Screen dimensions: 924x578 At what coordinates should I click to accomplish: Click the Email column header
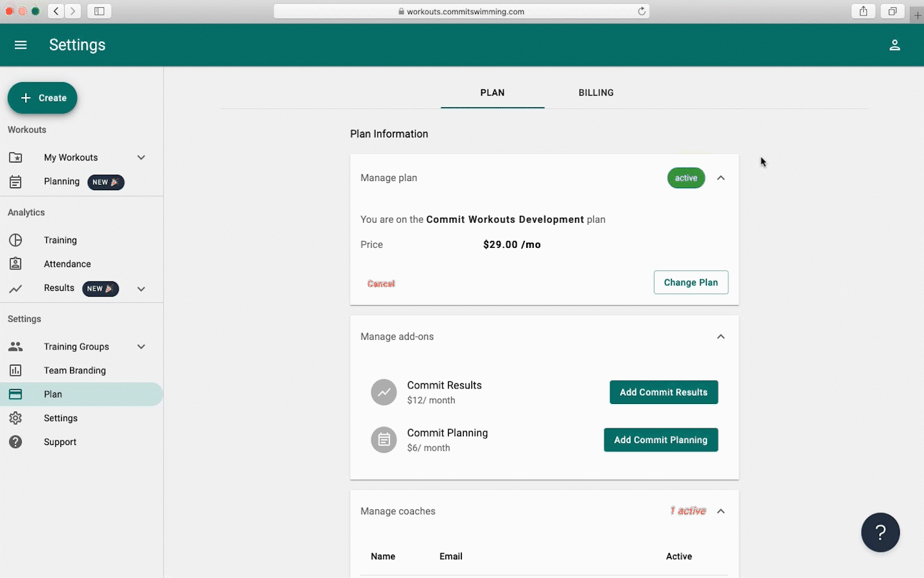click(x=451, y=556)
